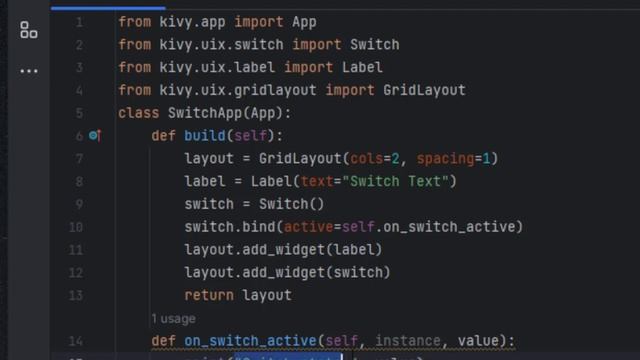The height and width of the screenshot is (360, 640).
Task: Click the class name 'SwitchApp'
Action: point(205,113)
